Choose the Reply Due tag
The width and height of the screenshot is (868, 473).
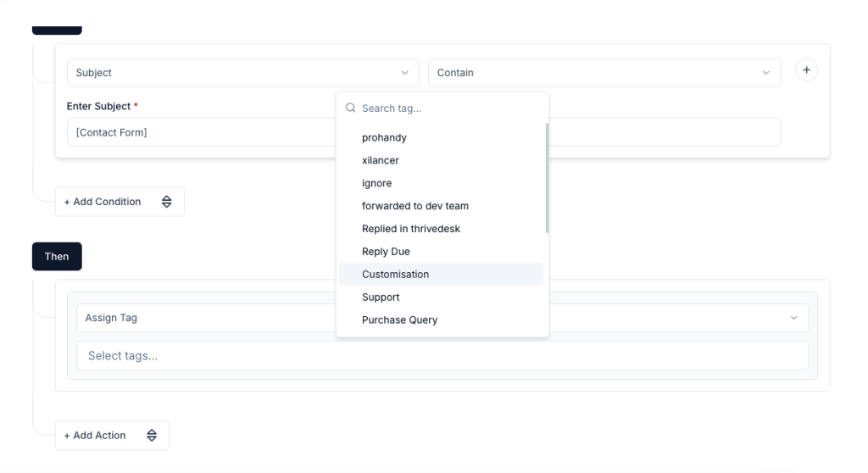[x=386, y=252]
